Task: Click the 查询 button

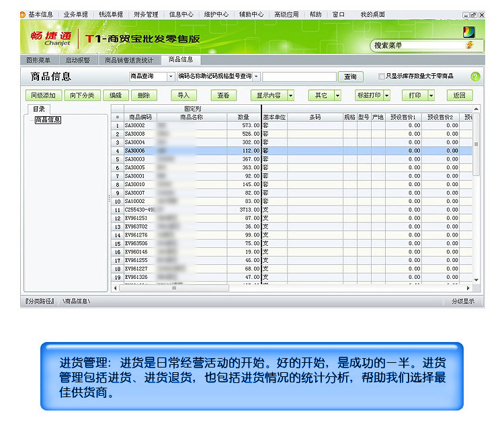Action: 350,77
